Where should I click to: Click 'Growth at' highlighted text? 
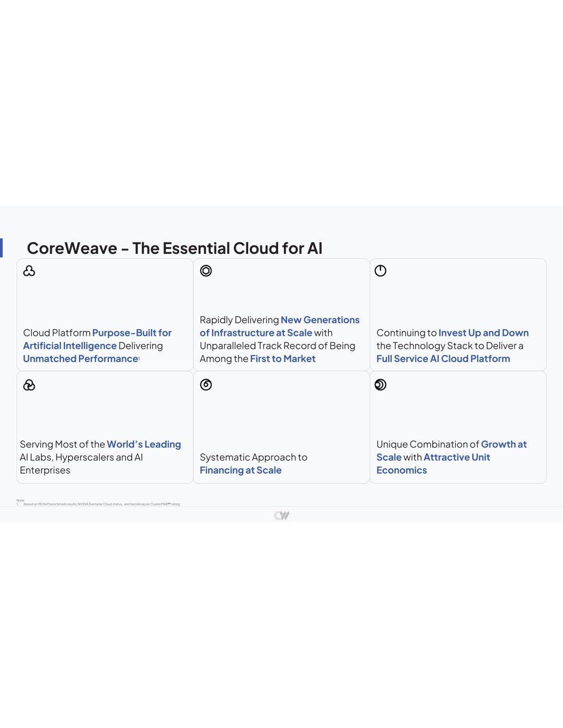pos(504,444)
